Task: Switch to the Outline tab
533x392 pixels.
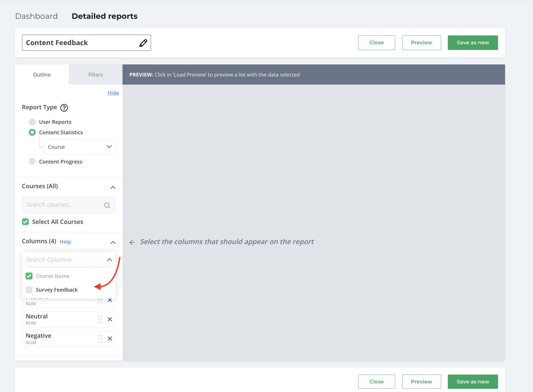Action: (x=42, y=75)
